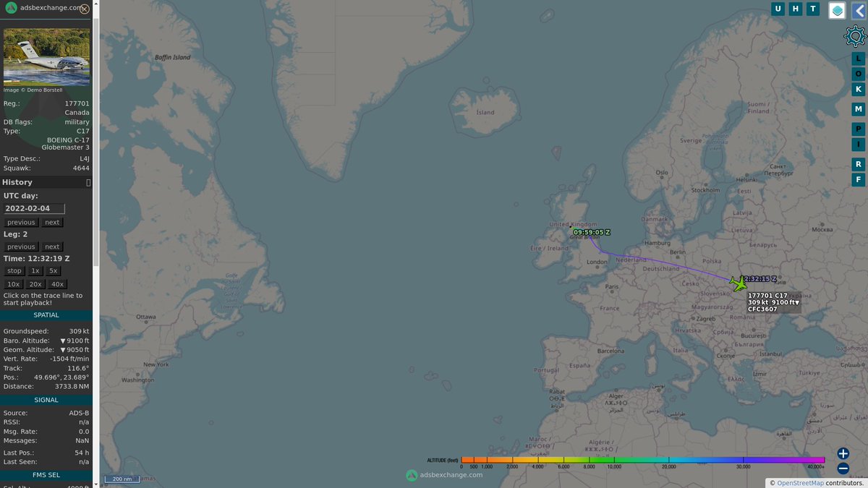Viewport: 868px width, 488px height.
Task: Click the altitude color legend bar
Action: [x=642, y=460]
